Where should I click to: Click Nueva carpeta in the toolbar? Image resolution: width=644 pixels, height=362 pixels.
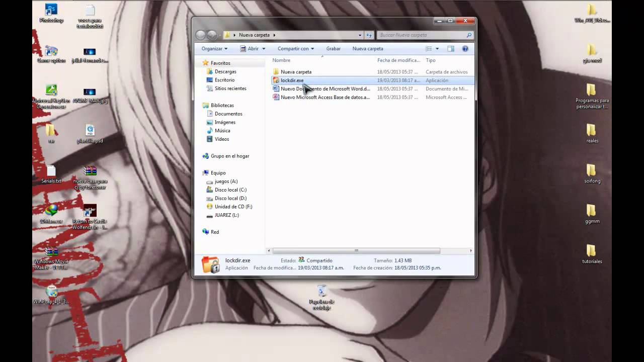click(368, 49)
